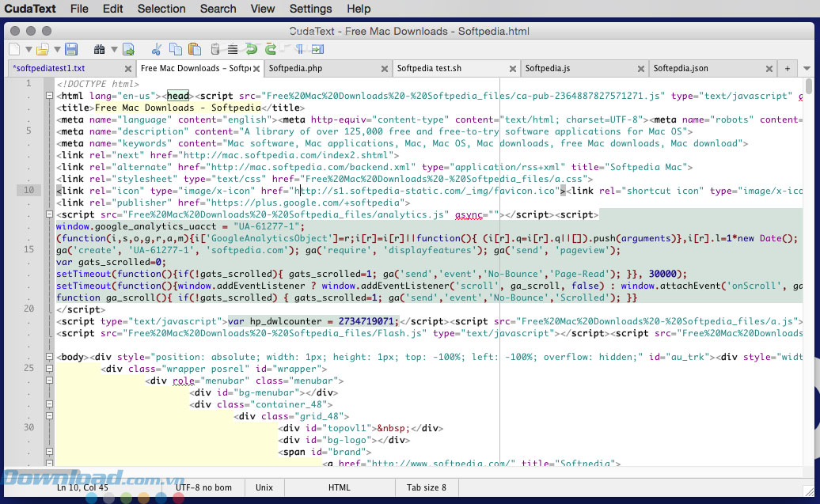Click the Paste clipboard icon
This screenshot has height=504, width=820.
coord(195,49)
